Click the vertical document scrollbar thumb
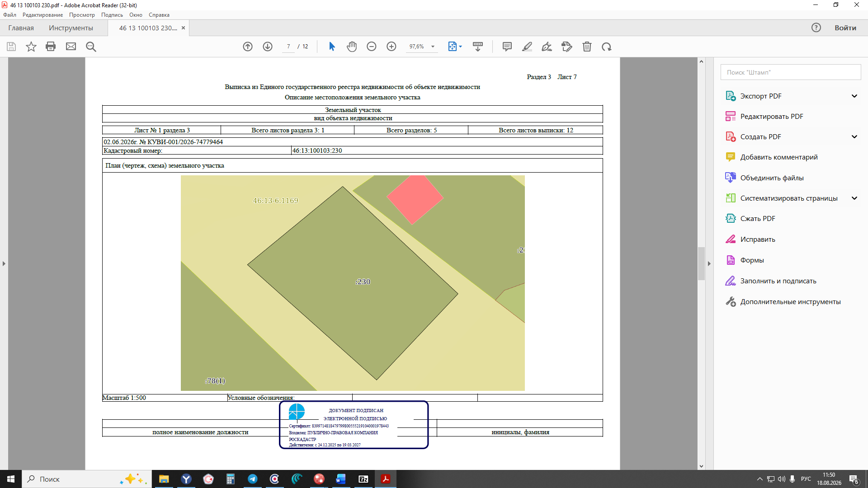This screenshot has height=488, width=868. pyautogui.click(x=701, y=263)
